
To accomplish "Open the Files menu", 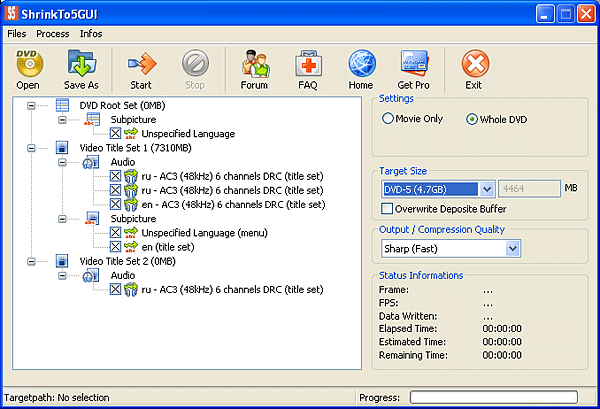I will click(17, 34).
